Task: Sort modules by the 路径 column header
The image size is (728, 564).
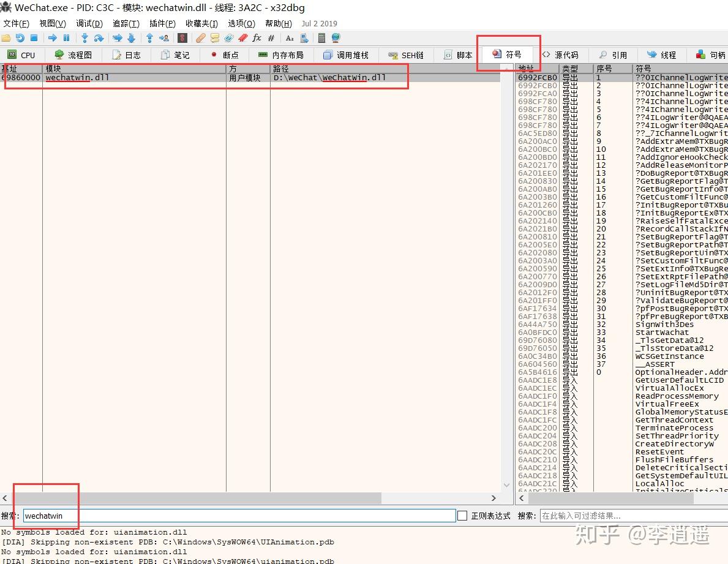Action: (x=385, y=69)
